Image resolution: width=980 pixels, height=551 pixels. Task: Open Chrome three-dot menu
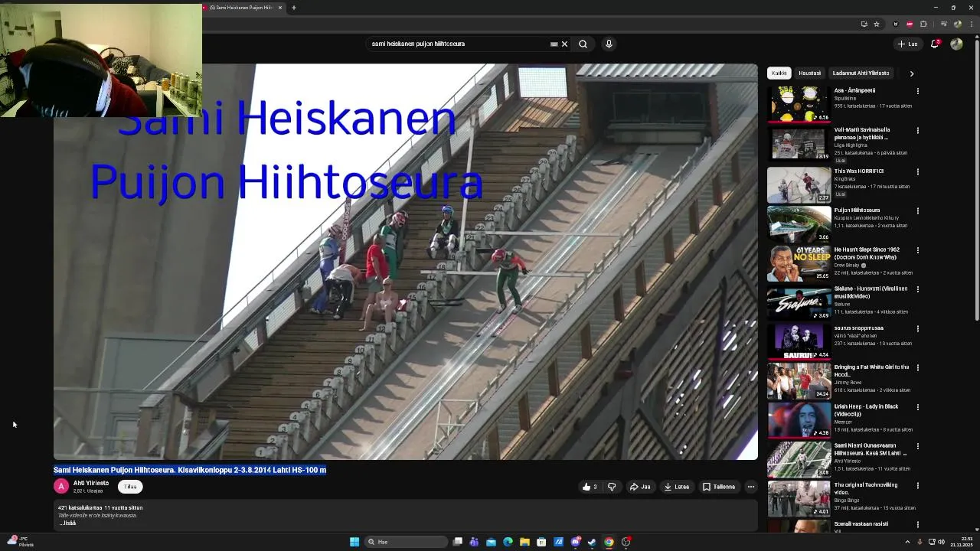[972, 24]
